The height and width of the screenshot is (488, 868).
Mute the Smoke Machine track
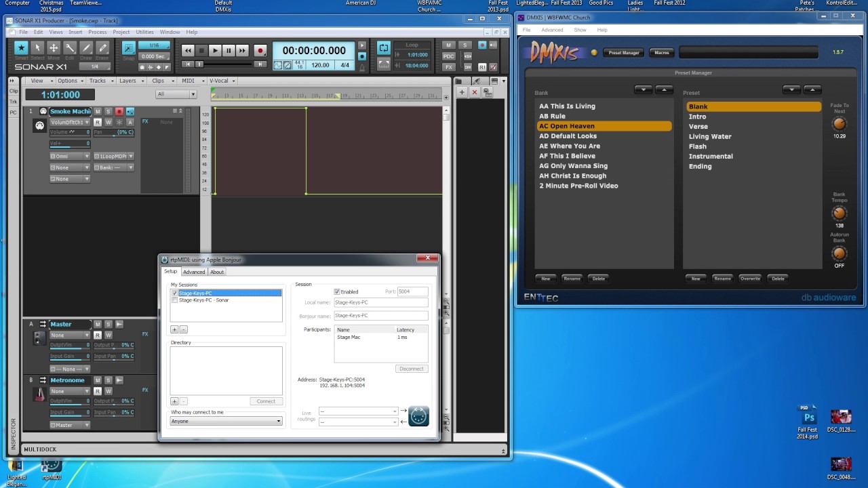pyautogui.click(x=98, y=111)
